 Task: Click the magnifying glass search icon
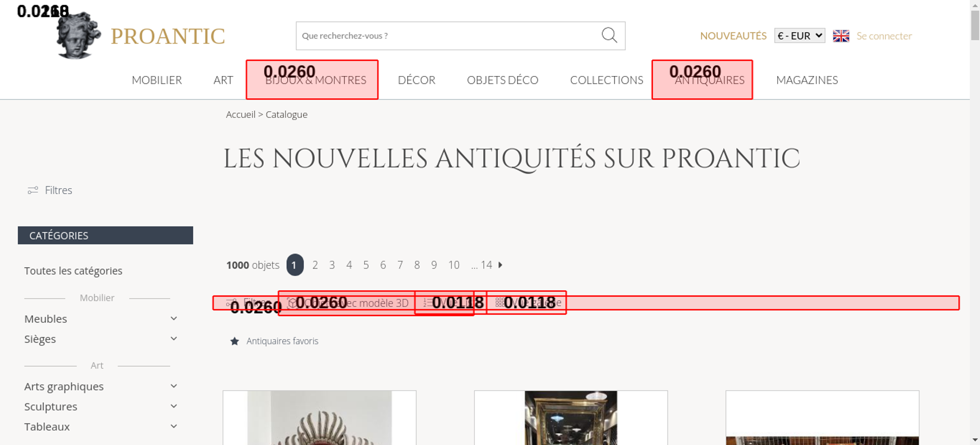[609, 35]
